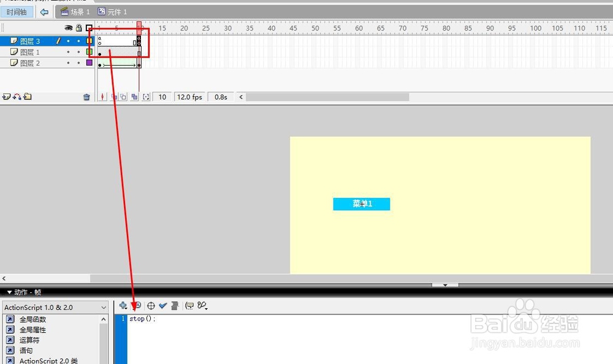Click the 菜单1 button on stage
Image resolution: width=613 pixels, height=364 pixels.
tap(362, 203)
